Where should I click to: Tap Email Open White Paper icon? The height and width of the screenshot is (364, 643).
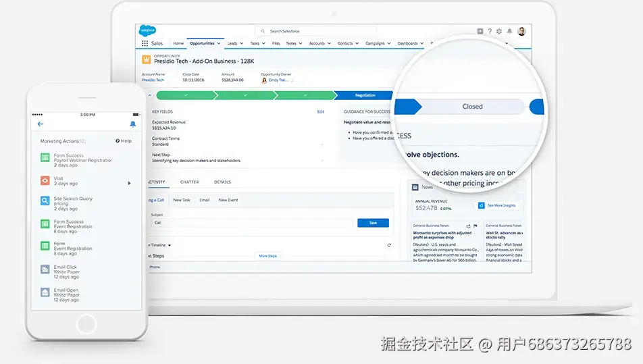[x=45, y=292]
